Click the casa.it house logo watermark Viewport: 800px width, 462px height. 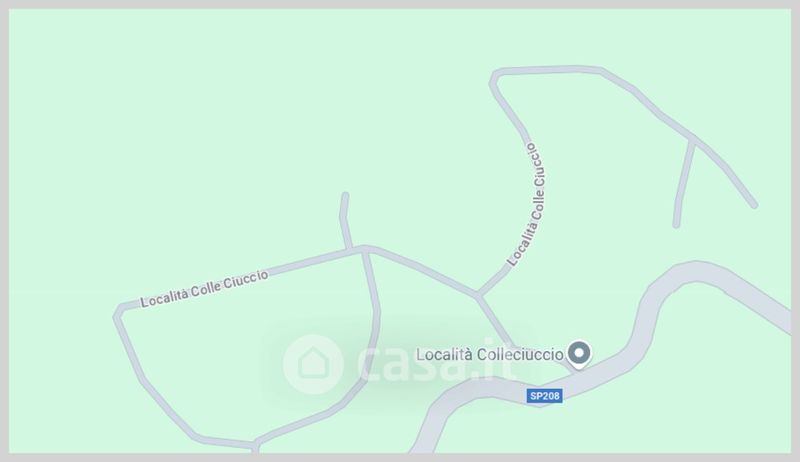312,364
